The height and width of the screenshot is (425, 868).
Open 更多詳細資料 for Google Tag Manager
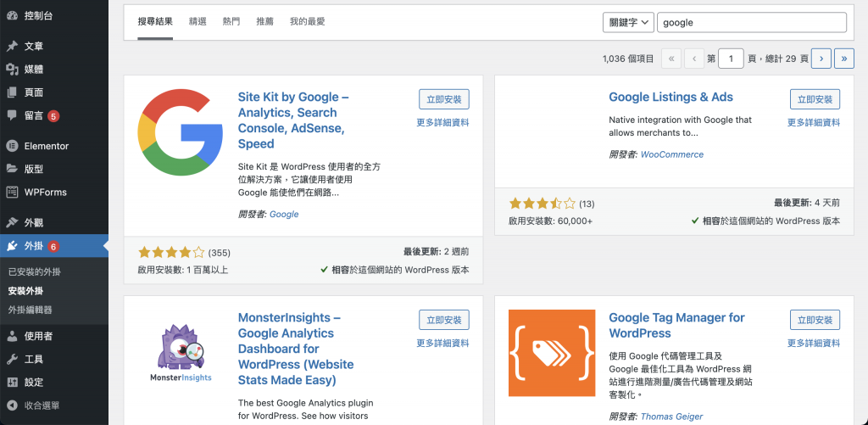(x=814, y=343)
